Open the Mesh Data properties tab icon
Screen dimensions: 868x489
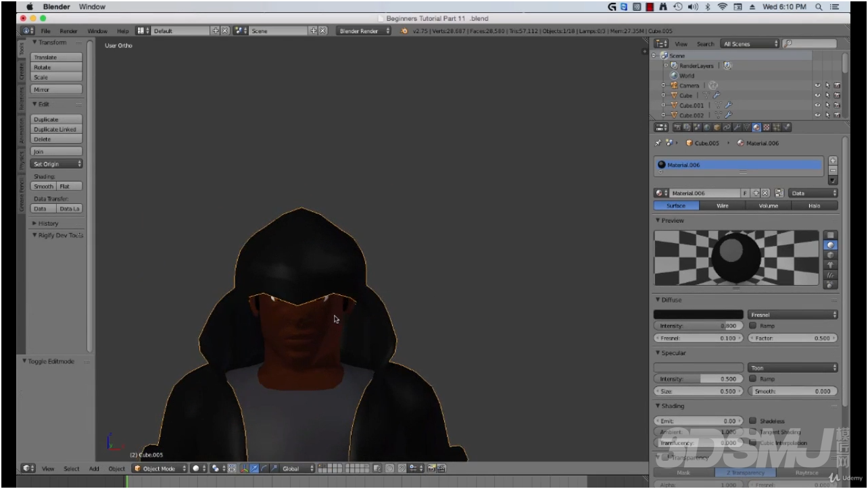[x=746, y=127]
